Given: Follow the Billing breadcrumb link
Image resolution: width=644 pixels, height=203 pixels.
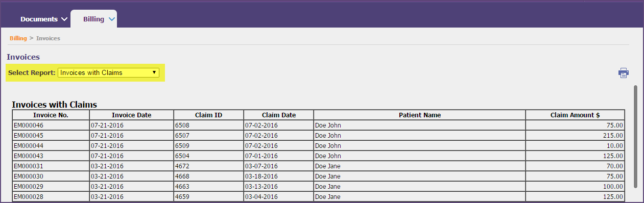Looking at the screenshot, I should 18,38.
